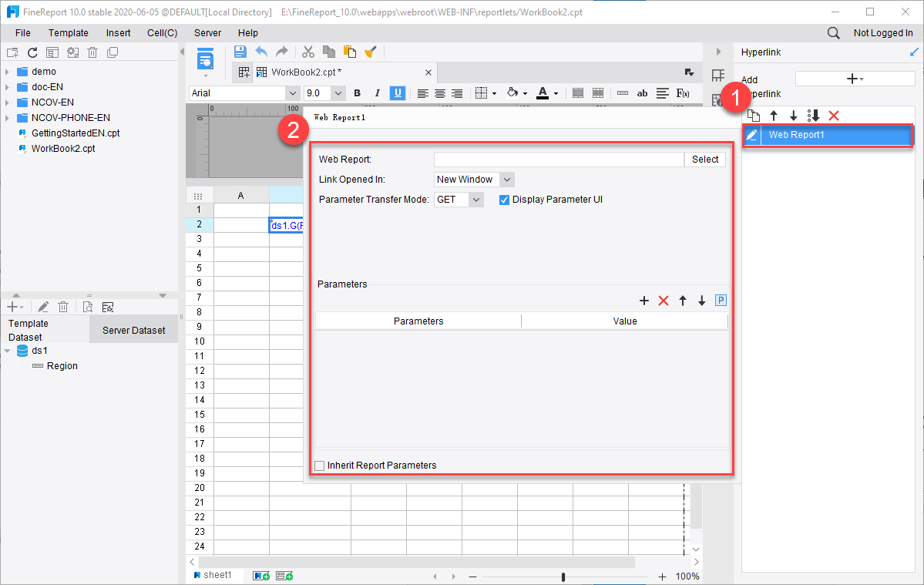This screenshot has height=585, width=924.
Task: Open the Link Opened In dropdown
Action: (x=506, y=179)
